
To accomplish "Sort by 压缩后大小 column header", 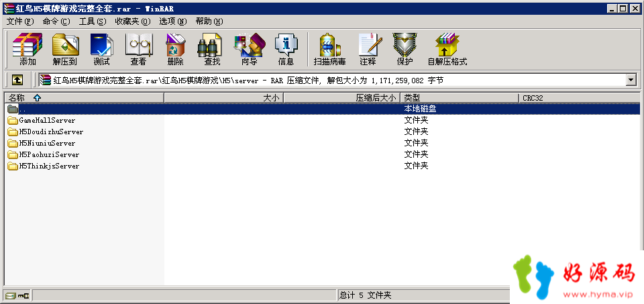I will (x=341, y=98).
